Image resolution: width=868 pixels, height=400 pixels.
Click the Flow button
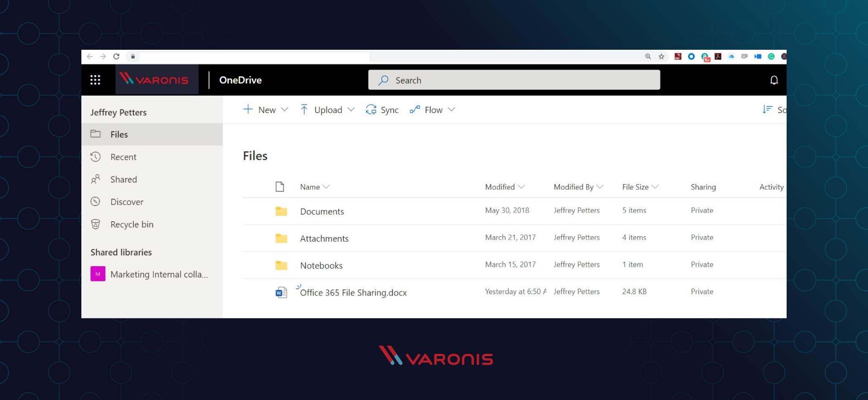(x=426, y=110)
